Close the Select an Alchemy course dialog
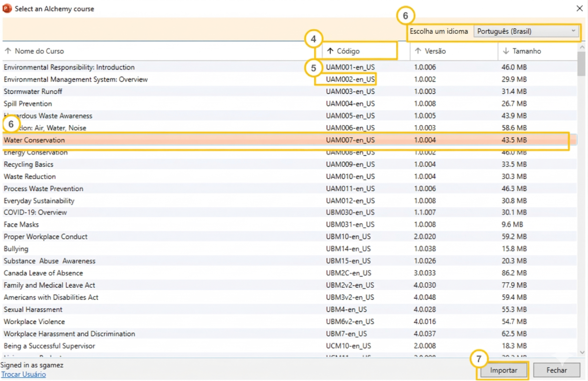The width and height of the screenshot is (588, 381). (x=579, y=8)
